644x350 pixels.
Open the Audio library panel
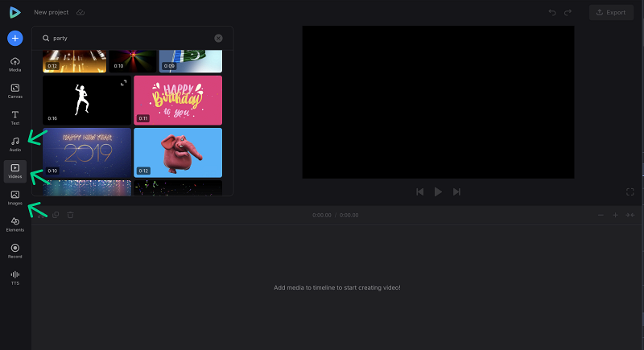pos(15,145)
